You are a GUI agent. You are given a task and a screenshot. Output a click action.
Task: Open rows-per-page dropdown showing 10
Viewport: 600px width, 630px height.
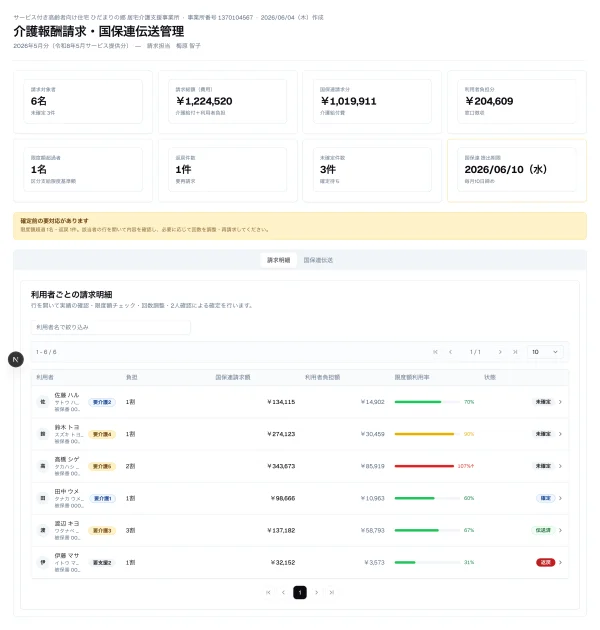click(x=545, y=352)
